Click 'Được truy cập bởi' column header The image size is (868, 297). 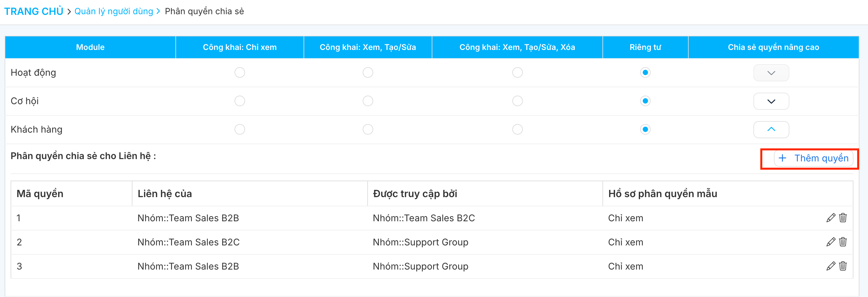pyautogui.click(x=415, y=194)
